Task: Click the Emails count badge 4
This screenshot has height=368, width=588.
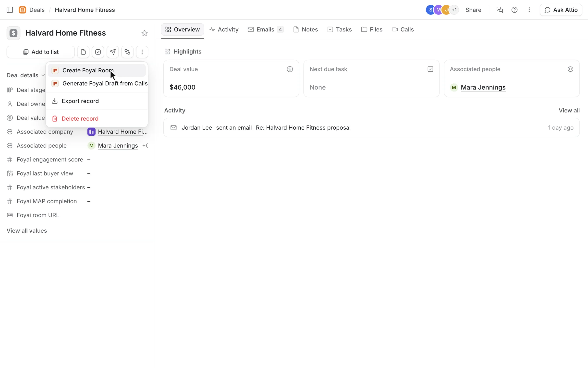Action: click(280, 29)
